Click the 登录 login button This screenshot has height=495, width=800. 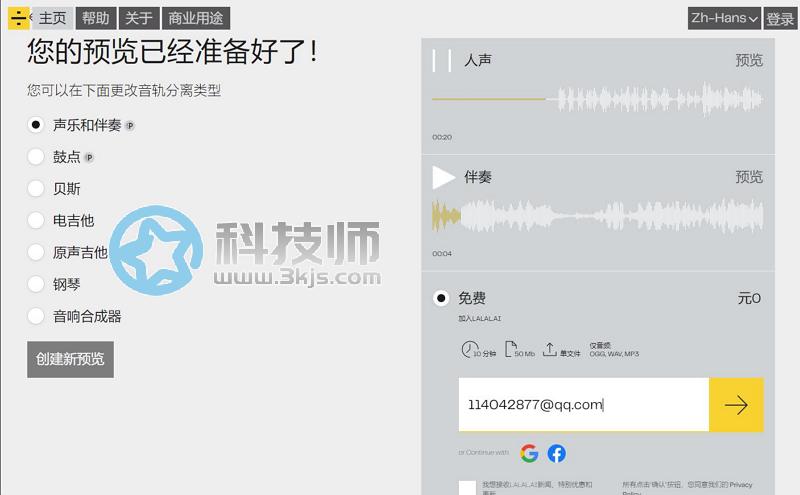pyautogui.click(x=780, y=18)
